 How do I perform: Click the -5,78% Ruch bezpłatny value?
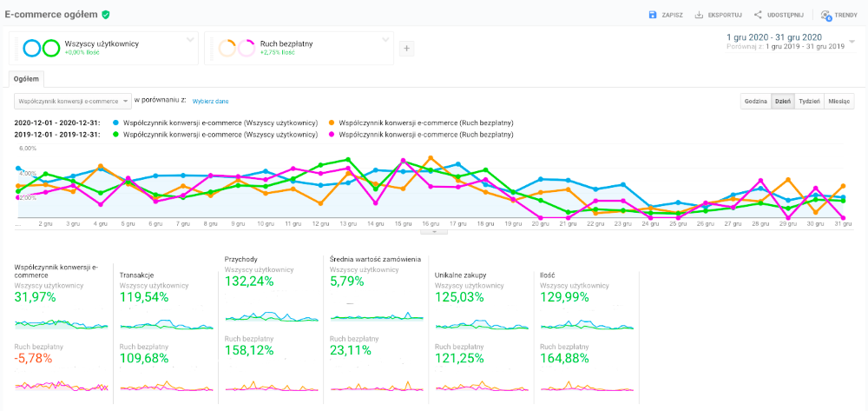33,358
